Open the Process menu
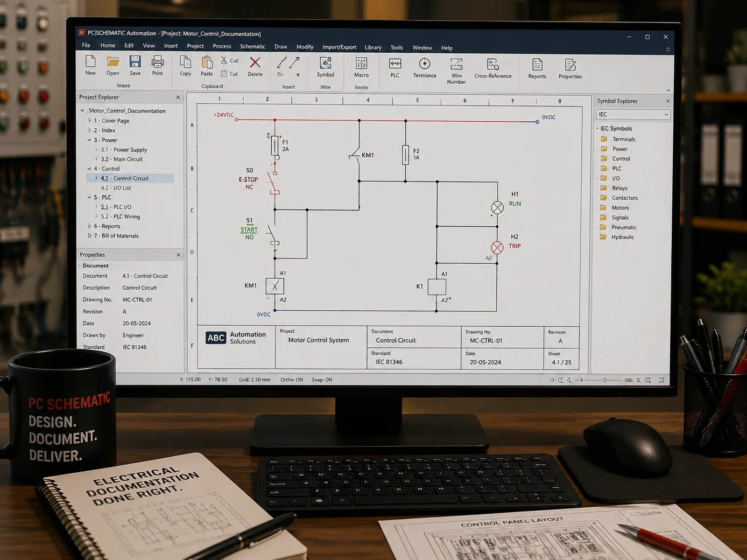747x560 pixels. [222, 46]
